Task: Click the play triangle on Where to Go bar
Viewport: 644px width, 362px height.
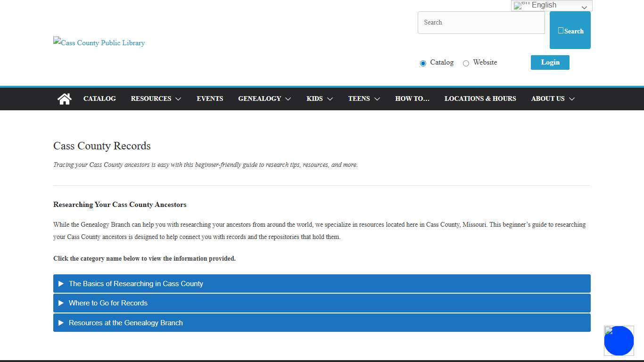Action: [61, 303]
